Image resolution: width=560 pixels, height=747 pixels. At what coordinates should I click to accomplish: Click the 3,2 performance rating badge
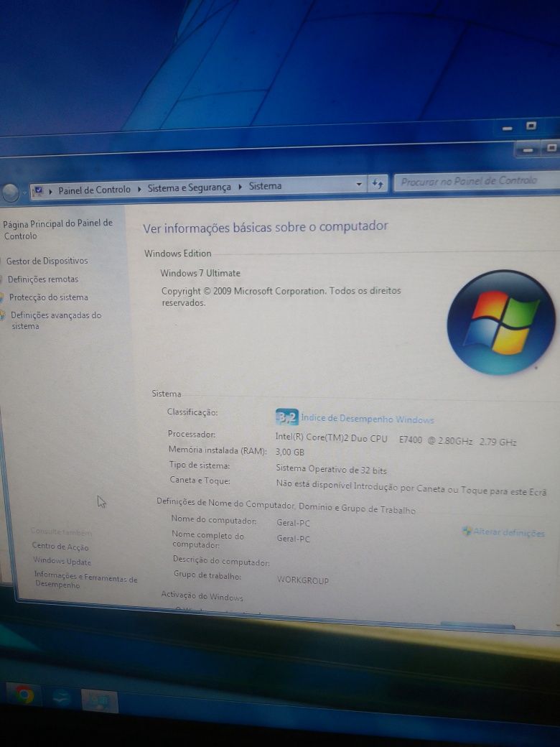coord(286,417)
